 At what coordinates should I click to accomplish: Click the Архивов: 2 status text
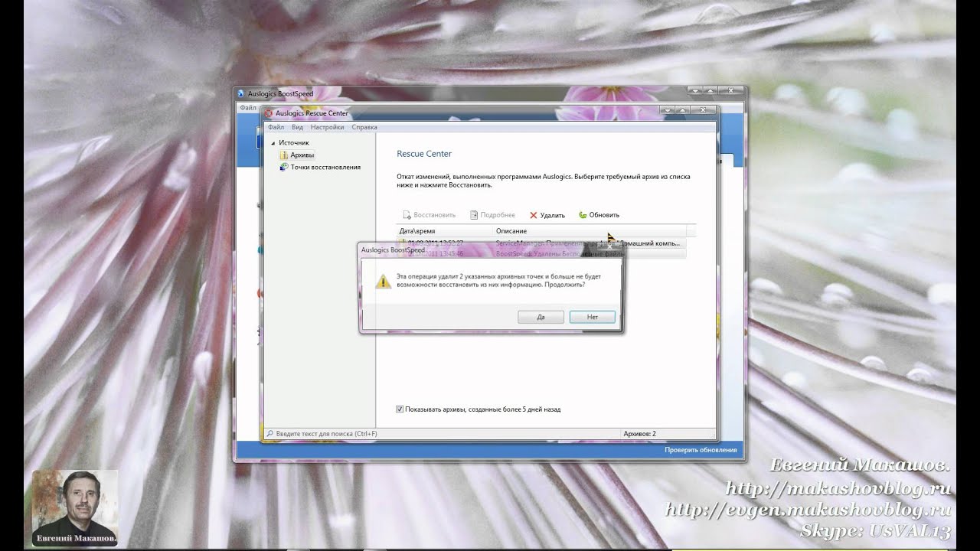(639, 434)
